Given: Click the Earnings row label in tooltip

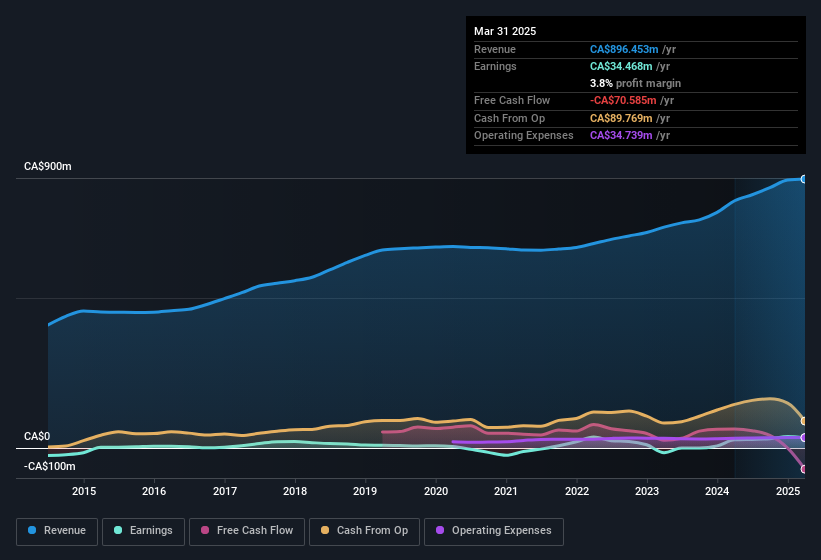Looking at the screenshot, I should click(495, 66).
